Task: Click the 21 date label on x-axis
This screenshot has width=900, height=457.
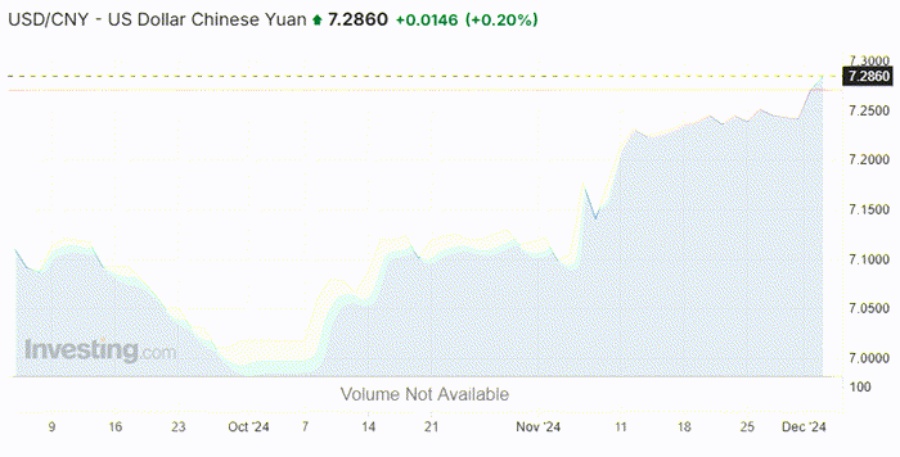Action: point(431,427)
